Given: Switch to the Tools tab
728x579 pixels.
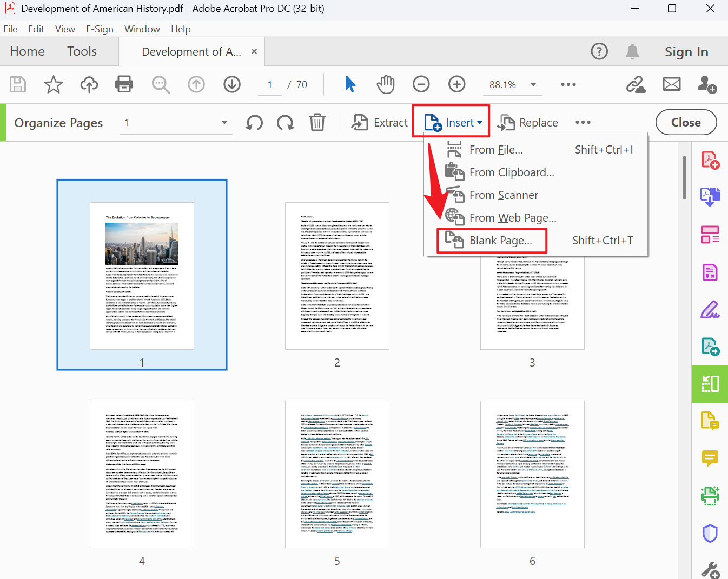Looking at the screenshot, I should coord(82,51).
